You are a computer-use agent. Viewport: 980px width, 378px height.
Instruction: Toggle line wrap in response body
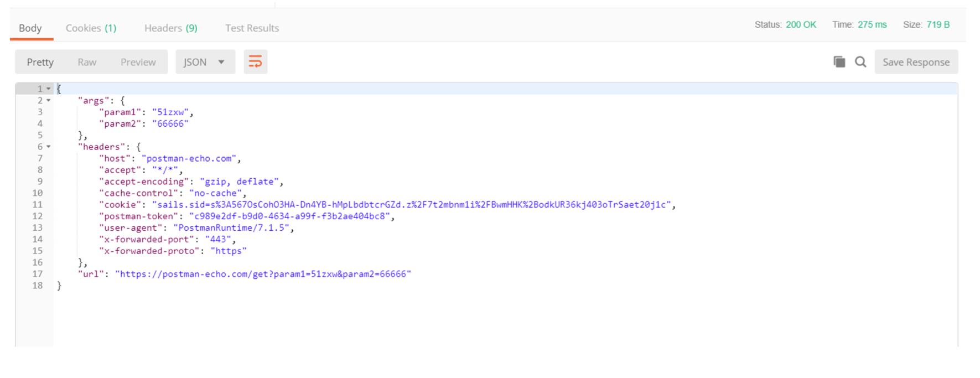click(255, 62)
